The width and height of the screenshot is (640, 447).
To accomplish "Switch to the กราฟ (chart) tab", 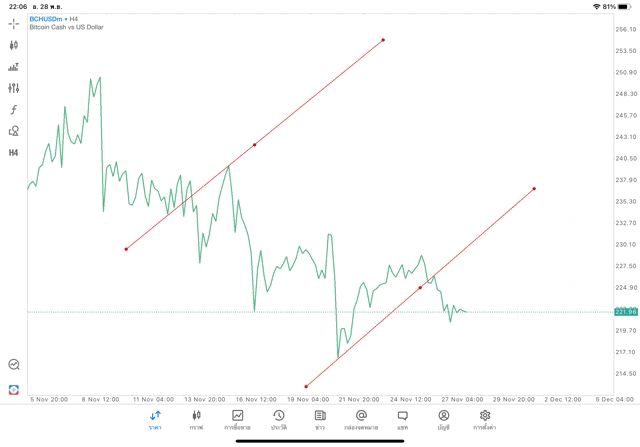I will coord(196,419).
